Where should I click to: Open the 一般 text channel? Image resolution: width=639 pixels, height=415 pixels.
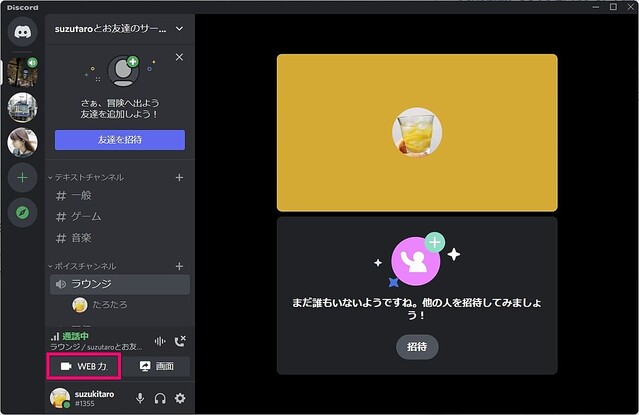[82, 196]
